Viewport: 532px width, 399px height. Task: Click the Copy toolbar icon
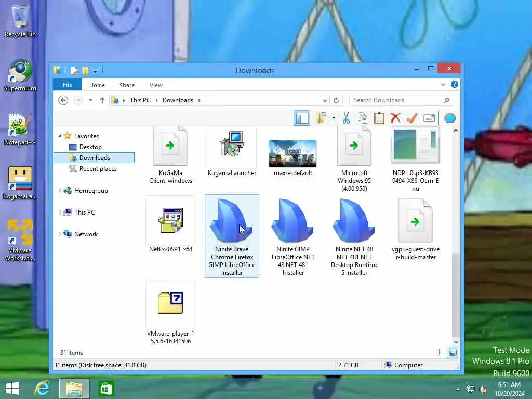point(362,118)
